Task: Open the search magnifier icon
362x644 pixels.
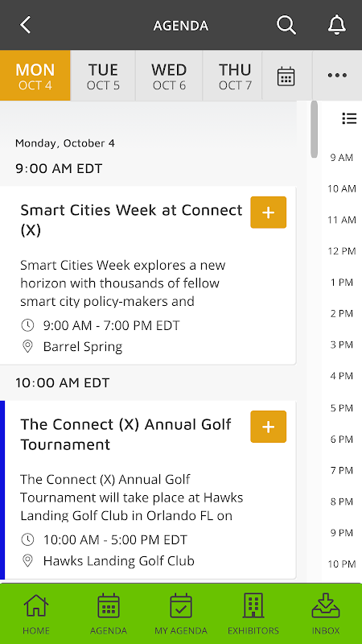Action: (286, 25)
